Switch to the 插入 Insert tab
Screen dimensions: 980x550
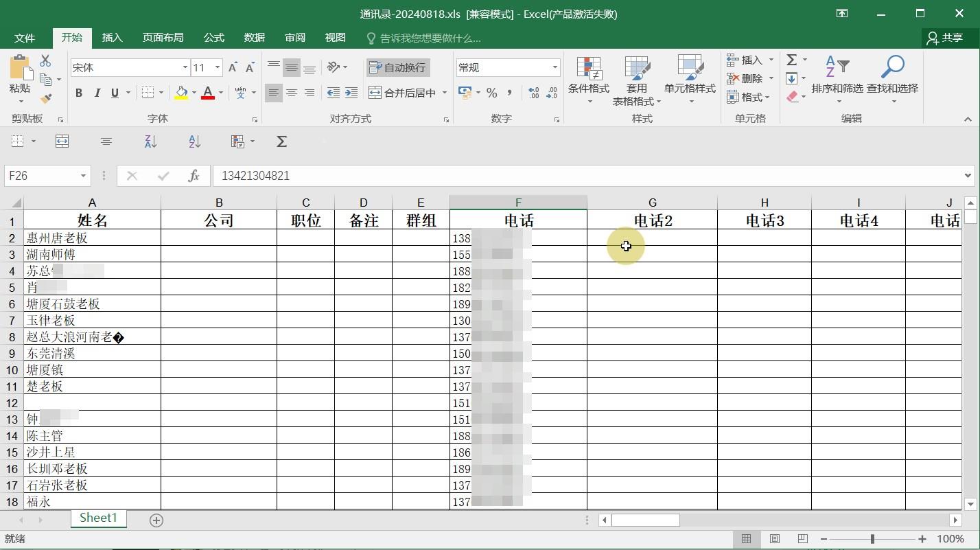click(x=112, y=38)
